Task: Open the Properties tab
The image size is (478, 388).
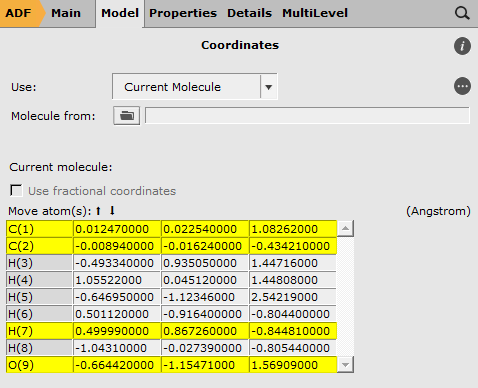Action: (183, 13)
